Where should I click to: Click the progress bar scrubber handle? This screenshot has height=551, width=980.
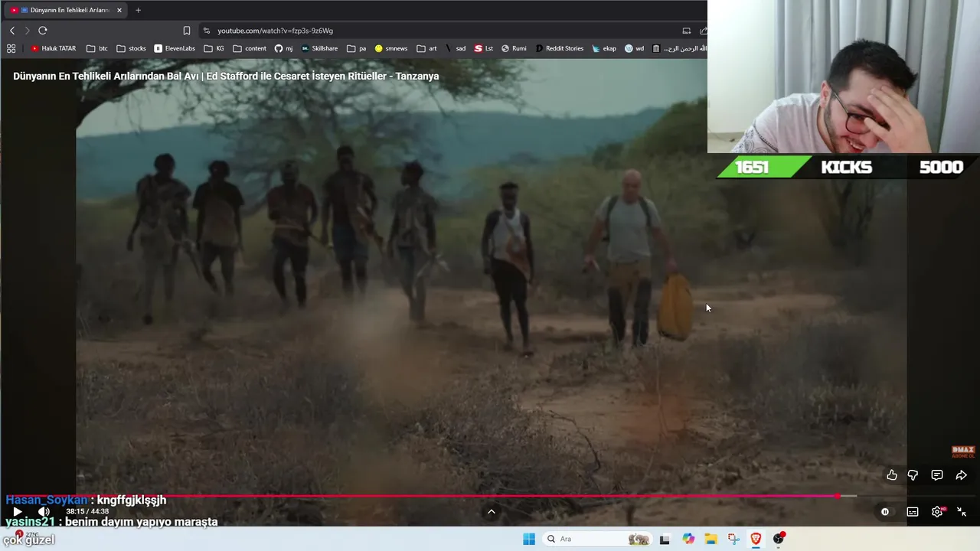click(x=838, y=496)
